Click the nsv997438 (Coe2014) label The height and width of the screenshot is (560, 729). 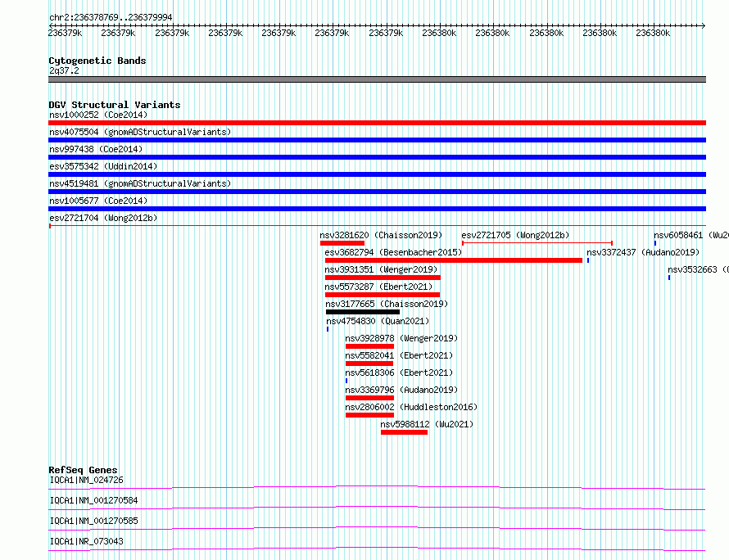[96, 149]
